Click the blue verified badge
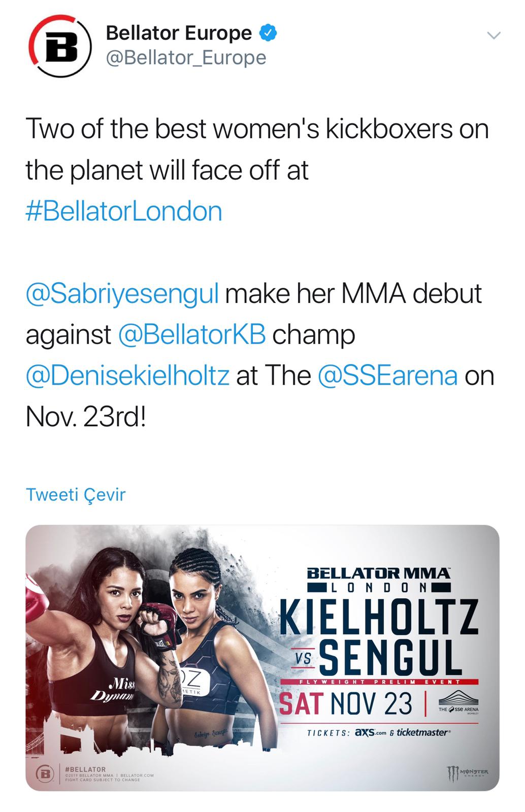Screen dimensions: 525x812 point(267,32)
